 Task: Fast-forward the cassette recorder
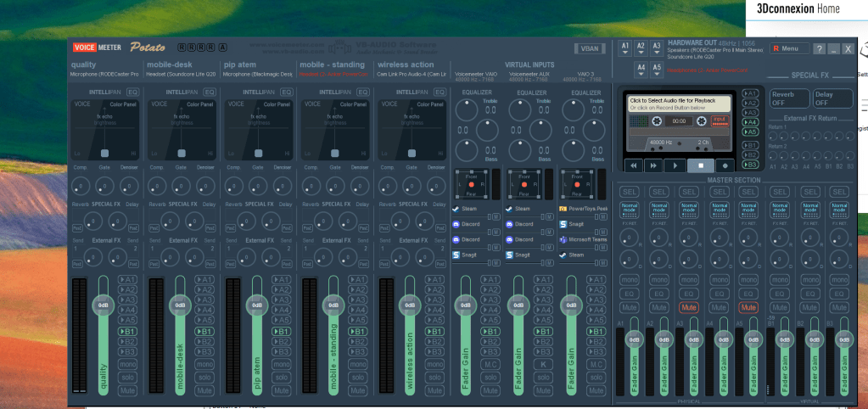653,165
